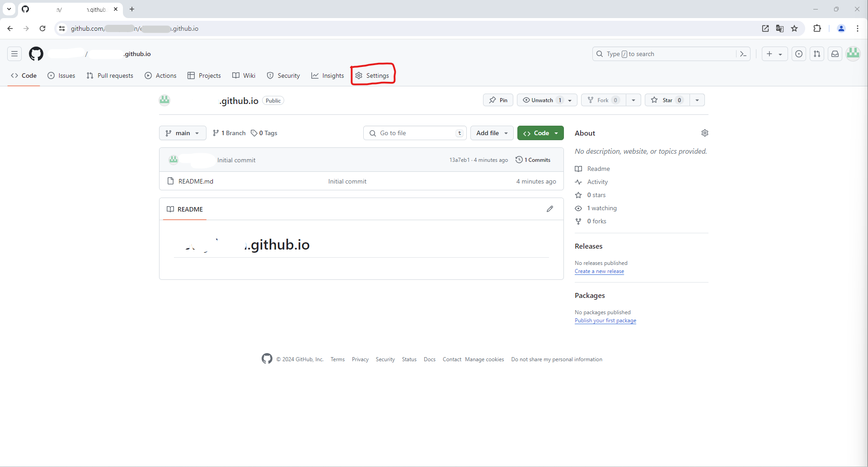Open the command palette icon

click(743, 54)
